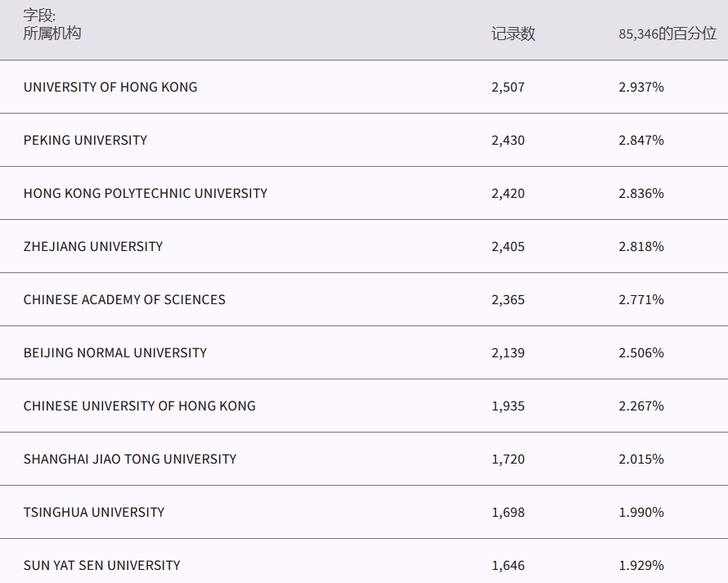Screen dimensions: 728x583
Task: Select the University of Hong Kong row
Action: click(110, 87)
